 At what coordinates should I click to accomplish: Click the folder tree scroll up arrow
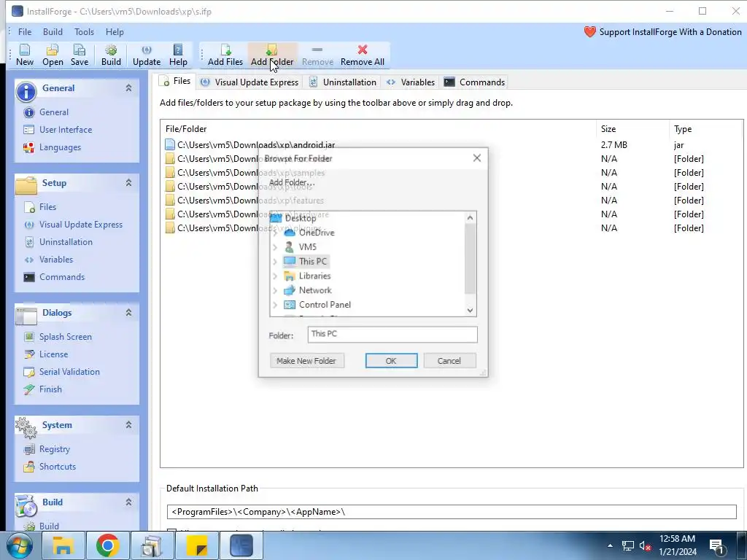pyautogui.click(x=471, y=218)
